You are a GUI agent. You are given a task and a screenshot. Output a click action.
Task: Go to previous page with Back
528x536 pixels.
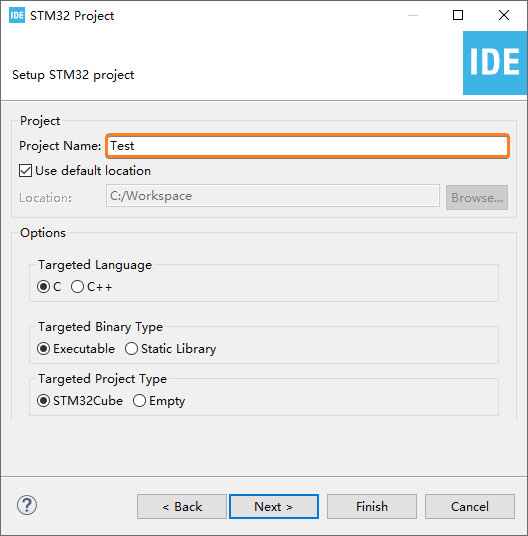click(182, 507)
